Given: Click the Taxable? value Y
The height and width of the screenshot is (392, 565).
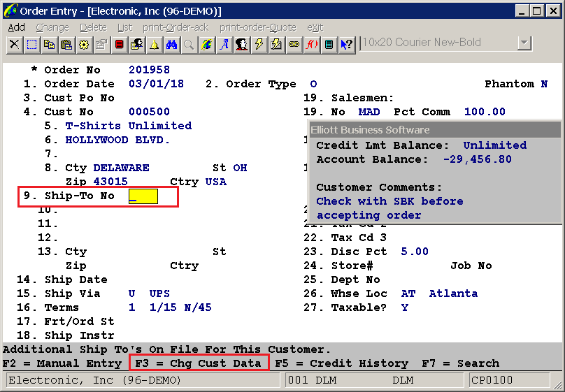Looking at the screenshot, I should (405, 307).
